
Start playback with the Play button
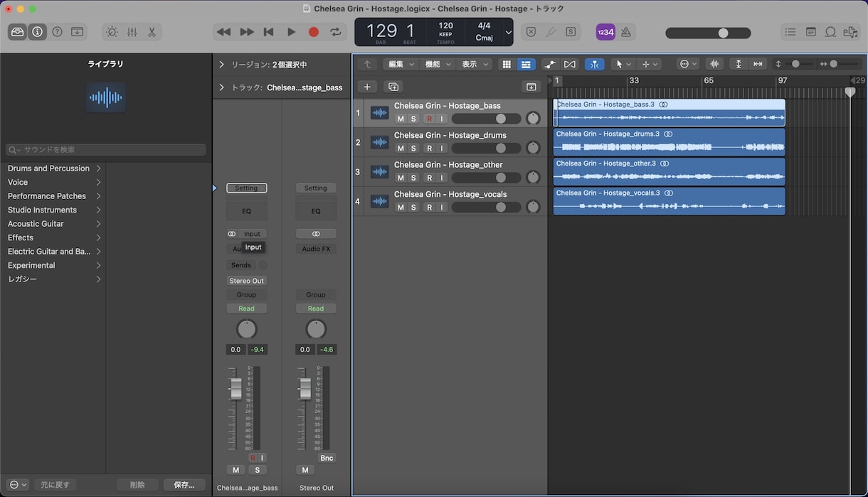pos(291,32)
